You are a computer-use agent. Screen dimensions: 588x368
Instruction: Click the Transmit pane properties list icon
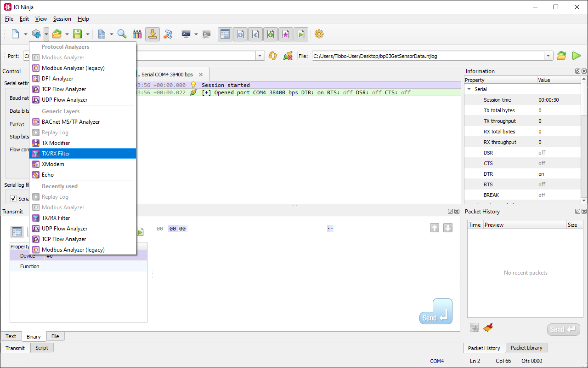point(17,232)
